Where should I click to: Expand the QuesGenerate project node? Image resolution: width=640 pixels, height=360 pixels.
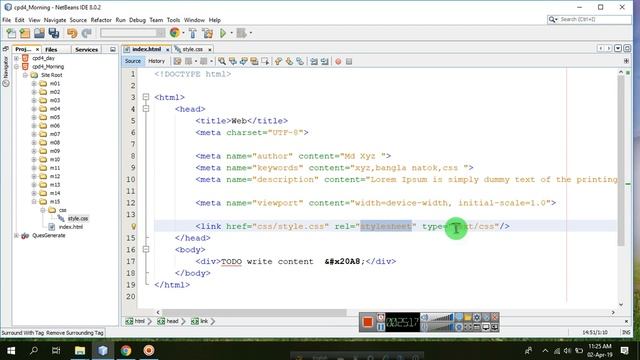point(16,236)
